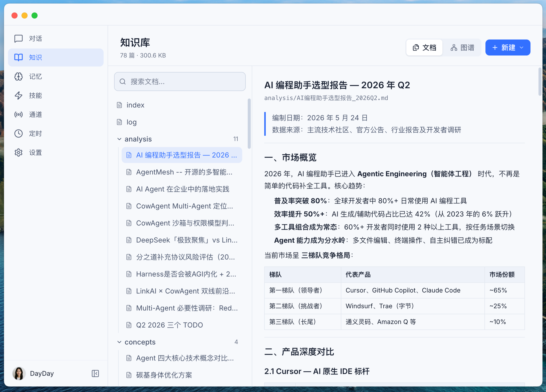This screenshot has width=546, height=392.
Task: Click the document content scrollbar
Action: point(540,82)
